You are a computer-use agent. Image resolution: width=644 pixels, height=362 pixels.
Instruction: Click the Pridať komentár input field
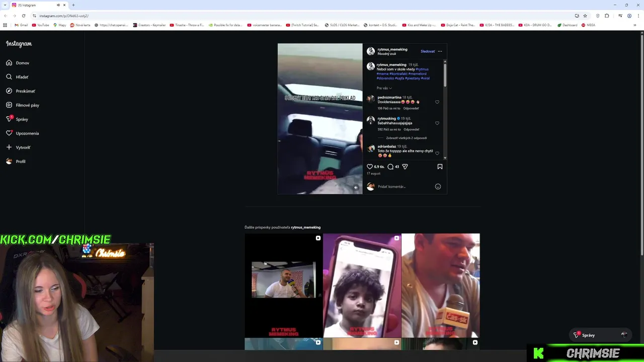pyautogui.click(x=405, y=187)
